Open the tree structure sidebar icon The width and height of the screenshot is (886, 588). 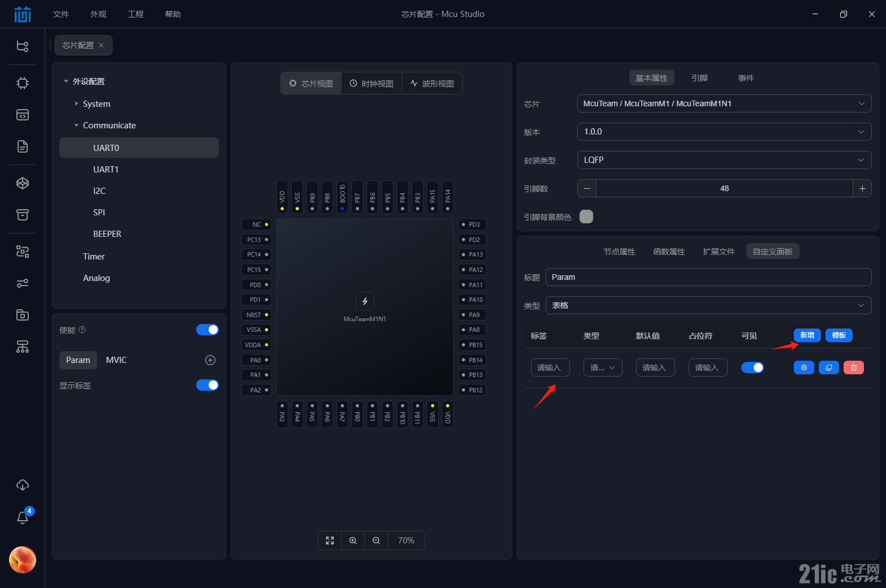tap(23, 46)
